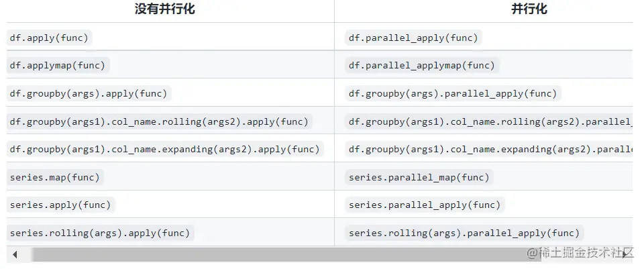
Task: Click the truncated parallel rolling(args2) code cell
Action: pyautogui.click(x=489, y=121)
